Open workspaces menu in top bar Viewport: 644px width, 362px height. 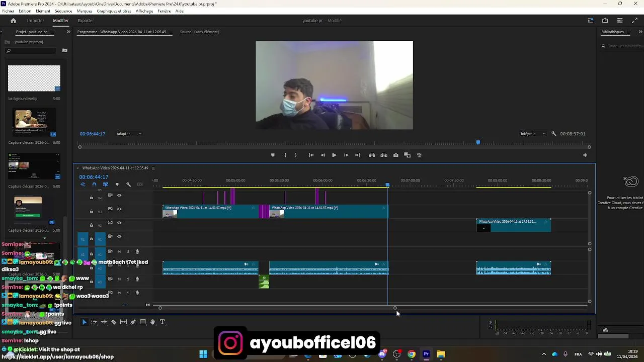[x=590, y=21]
